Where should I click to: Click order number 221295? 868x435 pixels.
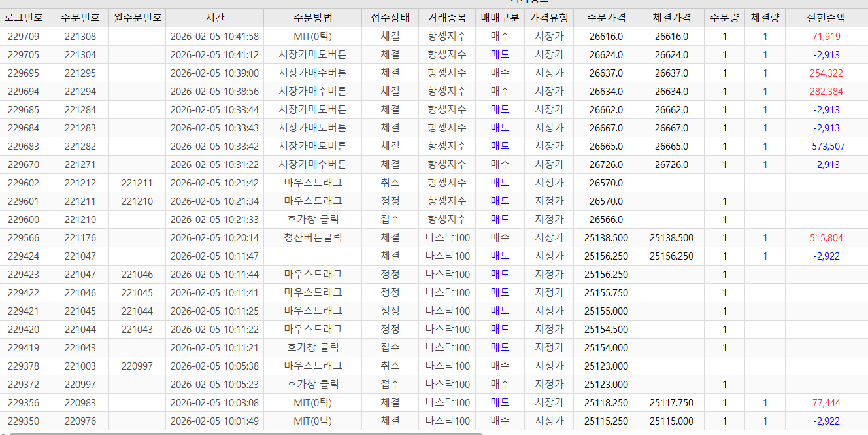click(x=80, y=73)
